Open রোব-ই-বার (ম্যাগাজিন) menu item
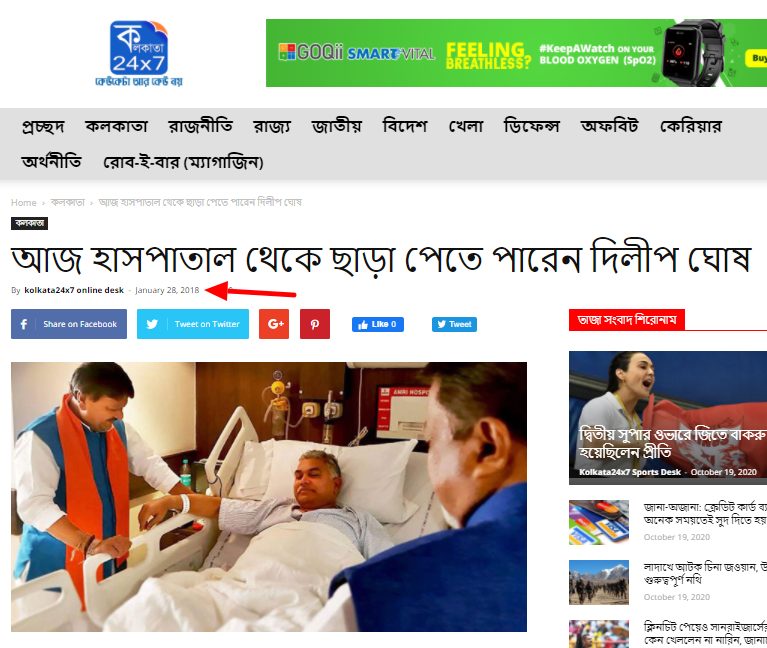 183,162
